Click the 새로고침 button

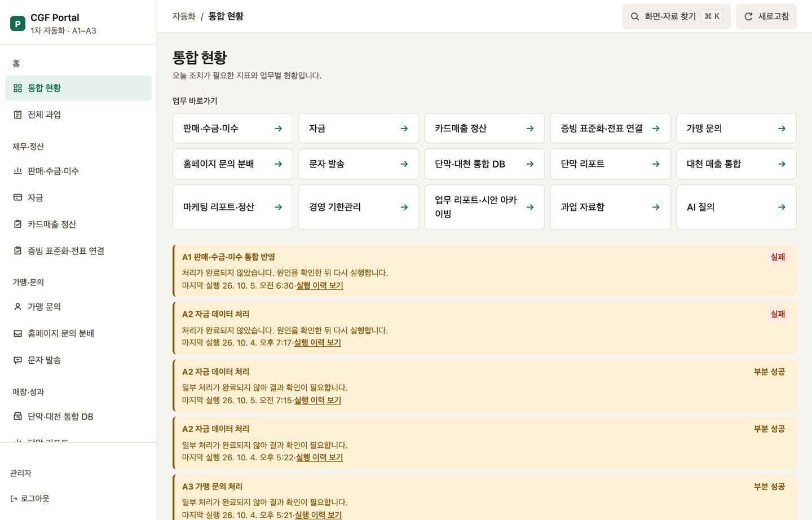click(766, 16)
